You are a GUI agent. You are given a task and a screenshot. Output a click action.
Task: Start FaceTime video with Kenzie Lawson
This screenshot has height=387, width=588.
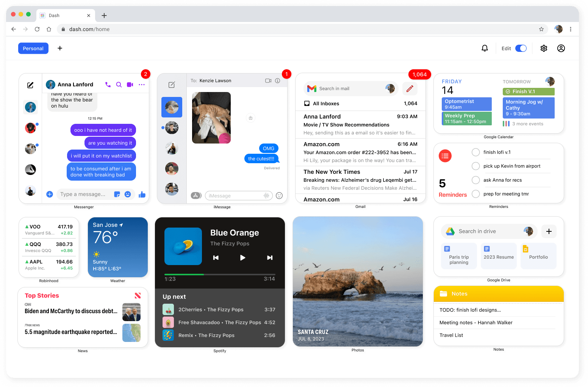click(268, 81)
